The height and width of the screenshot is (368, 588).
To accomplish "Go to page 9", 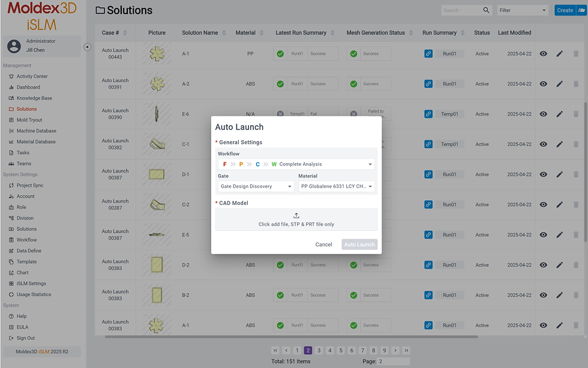I will [385, 351].
